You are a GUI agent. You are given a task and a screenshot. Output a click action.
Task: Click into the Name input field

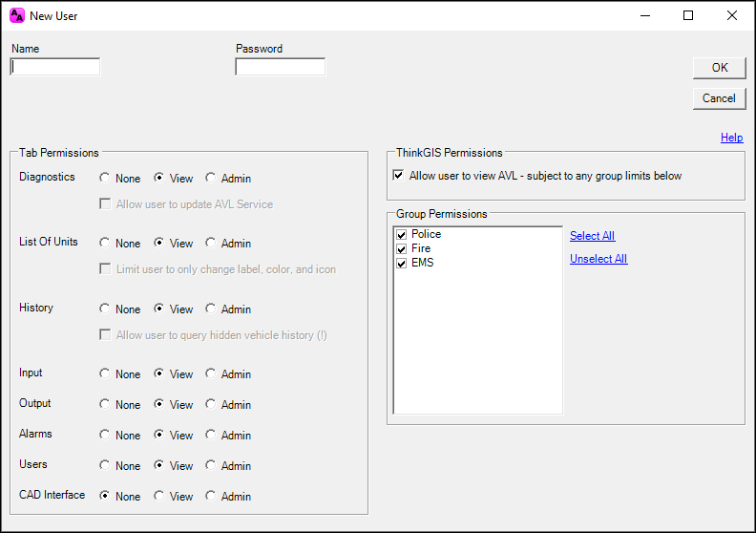55,67
